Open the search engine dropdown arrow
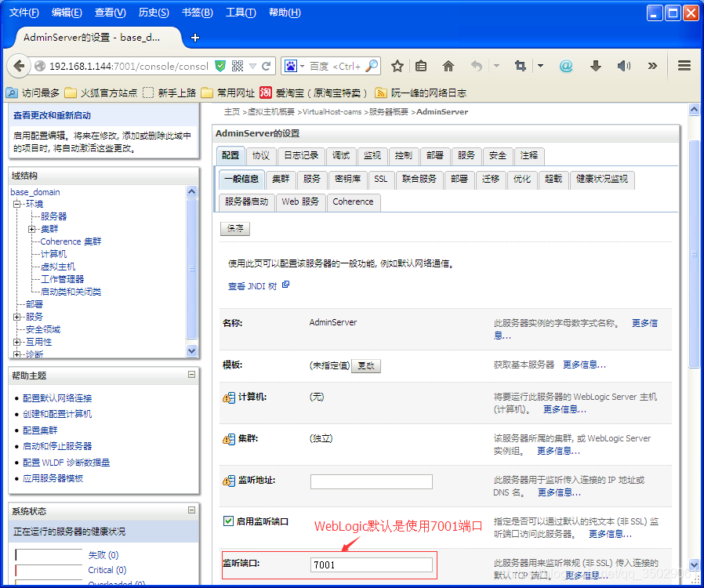Viewport: 704px width, 588px height. tap(302, 67)
